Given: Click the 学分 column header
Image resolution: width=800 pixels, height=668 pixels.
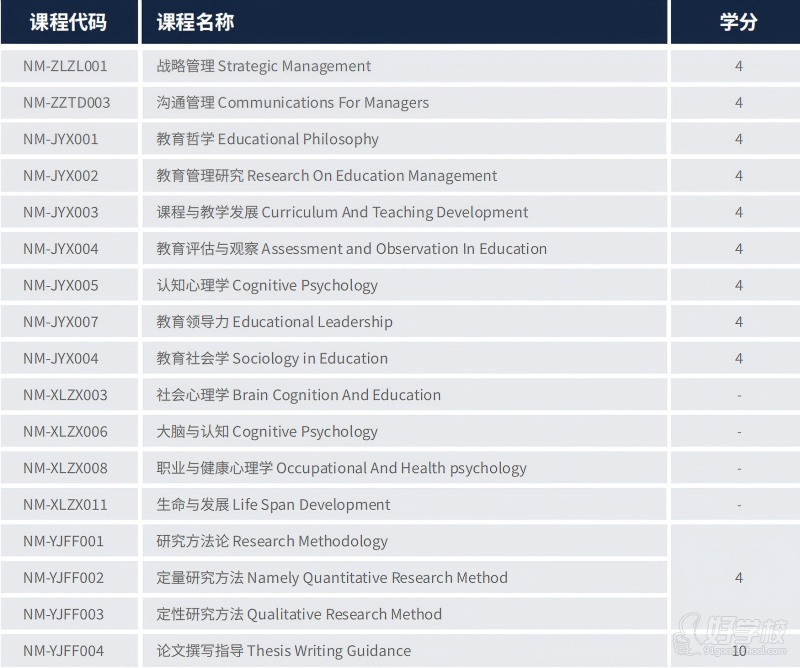Looking at the screenshot, I should (x=738, y=22).
